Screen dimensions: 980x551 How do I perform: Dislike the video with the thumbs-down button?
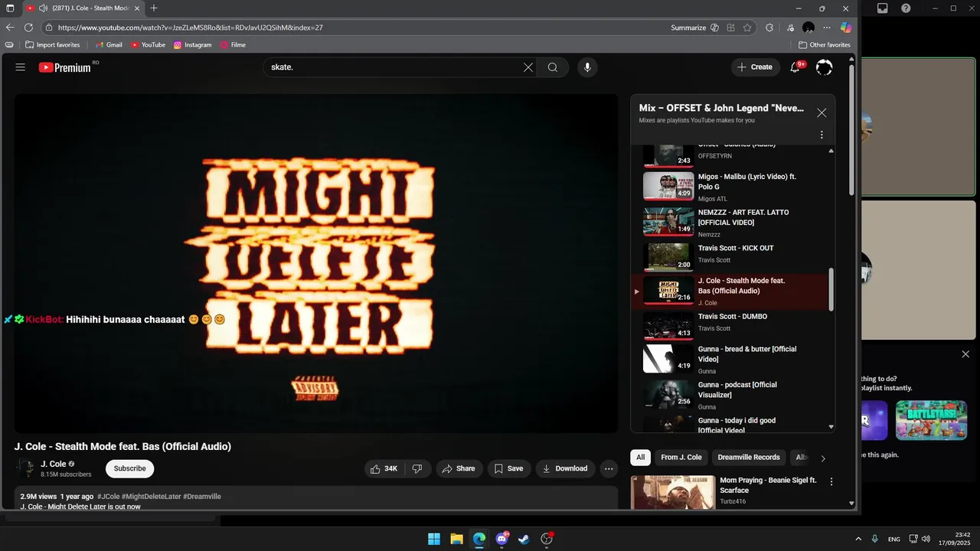[x=417, y=468]
